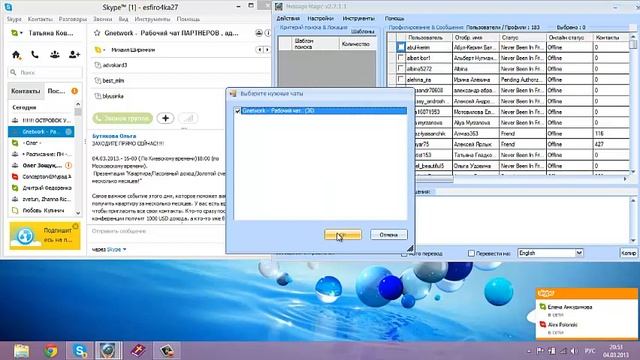
Task: Confirm the chat selection dialog
Action: click(342, 235)
